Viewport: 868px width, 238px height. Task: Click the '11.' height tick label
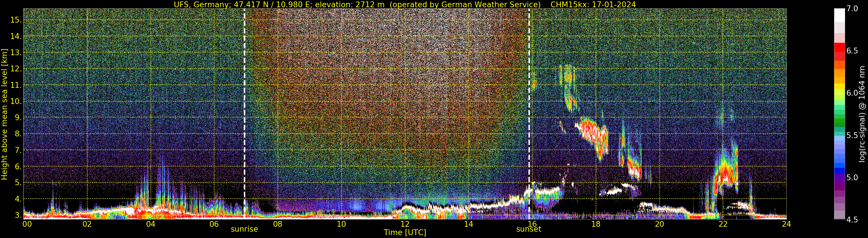tap(16, 85)
